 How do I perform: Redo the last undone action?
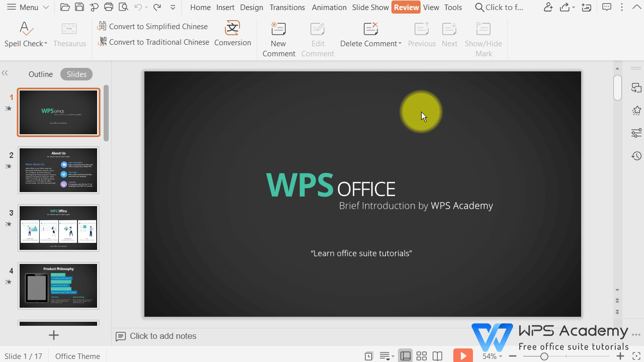(x=157, y=7)
